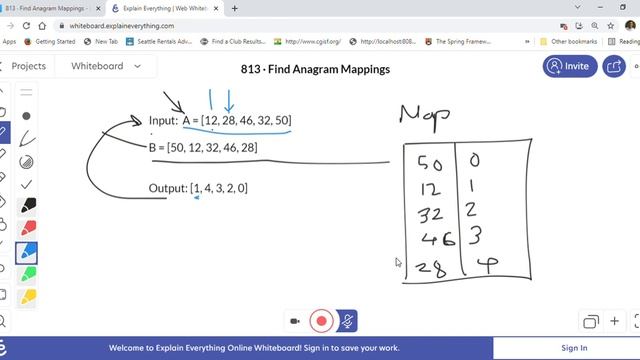Toggle the camera video button
This screenshot has height=360, width=640.
295,321
